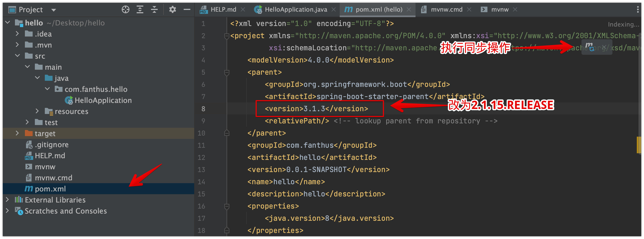The image size is (644, 239).
Task: Open the Project view dropdown
Action: (53, 10)
